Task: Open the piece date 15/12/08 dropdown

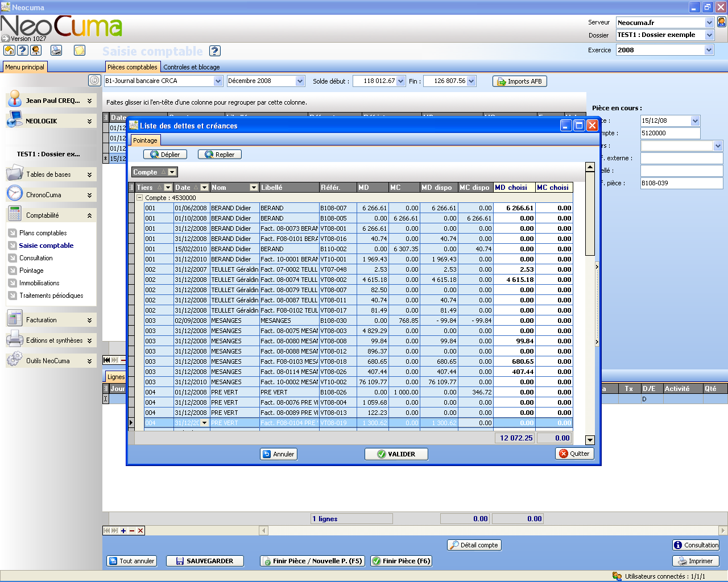Action: click(x=695, y=120)
